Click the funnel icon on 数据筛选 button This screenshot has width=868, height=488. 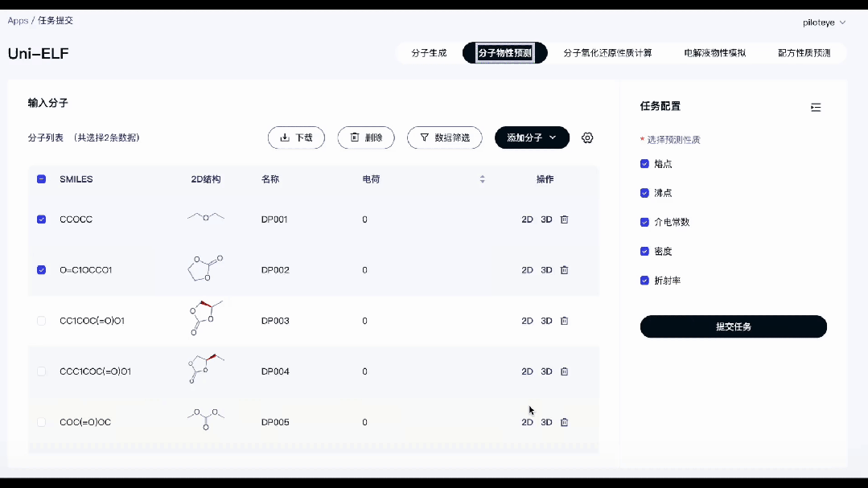point(424,137)
